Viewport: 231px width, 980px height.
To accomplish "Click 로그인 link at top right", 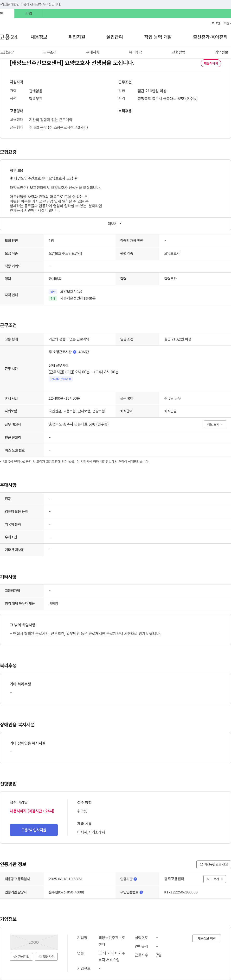I will pos(215,23).
